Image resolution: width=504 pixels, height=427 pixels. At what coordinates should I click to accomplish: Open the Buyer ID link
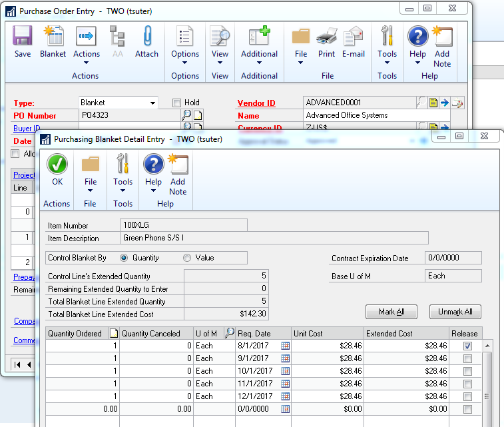pyautogui.click(x=27, y=129)
